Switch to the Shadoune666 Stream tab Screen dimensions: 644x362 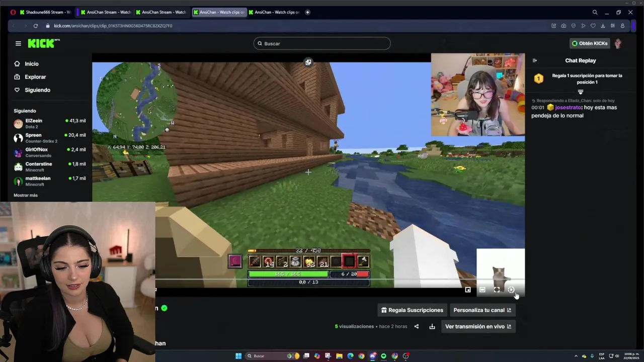(x=45, y=12)
